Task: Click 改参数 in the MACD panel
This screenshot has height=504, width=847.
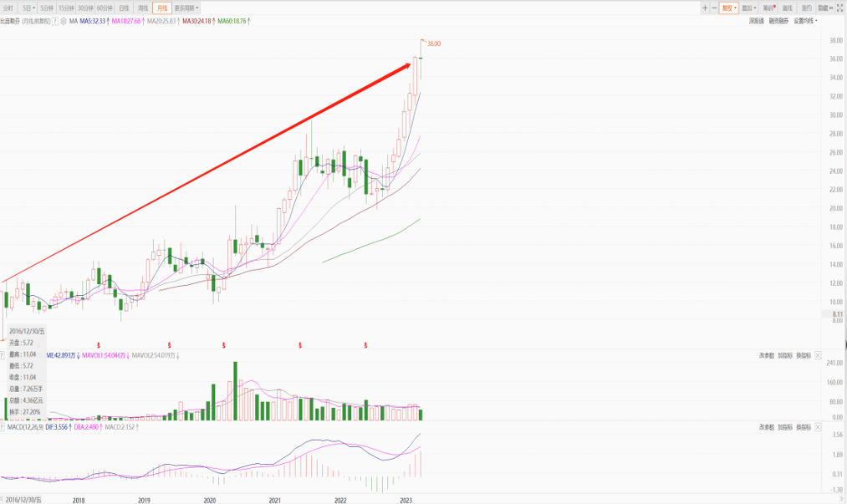Action: pyautogui.click(x=767, y=427)
